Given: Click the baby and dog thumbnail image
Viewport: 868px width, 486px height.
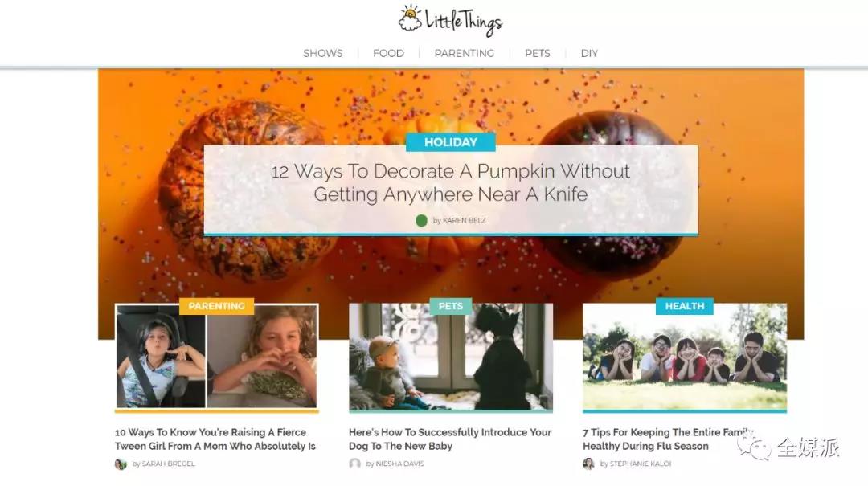Looking at the screenshot, I should click(451, 357).
